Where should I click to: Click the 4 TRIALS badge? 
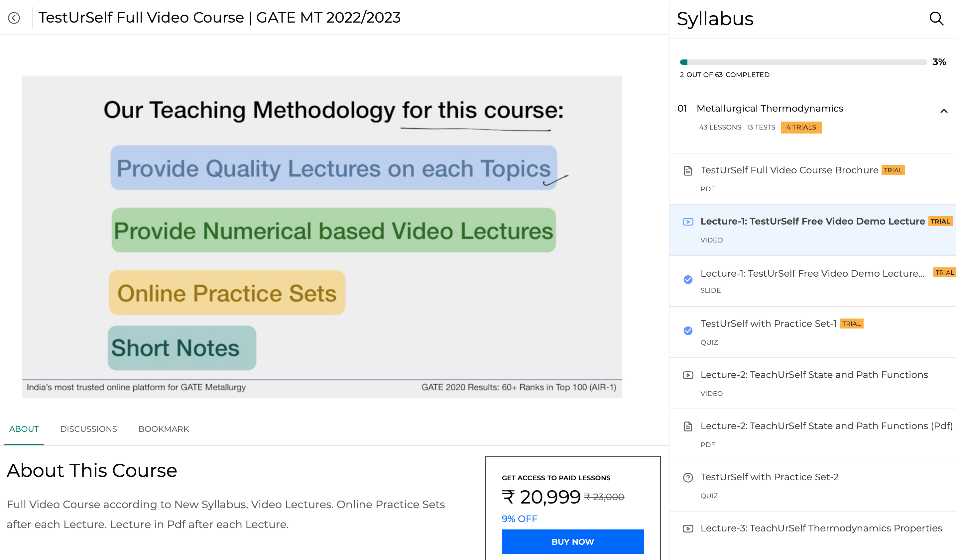[x=801, y=128]
